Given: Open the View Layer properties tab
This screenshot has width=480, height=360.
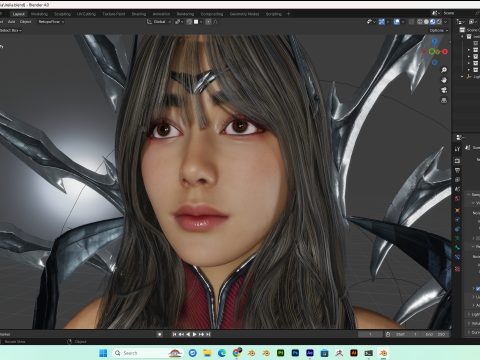Looking at the screenshot, I should (x=457, y=180).
